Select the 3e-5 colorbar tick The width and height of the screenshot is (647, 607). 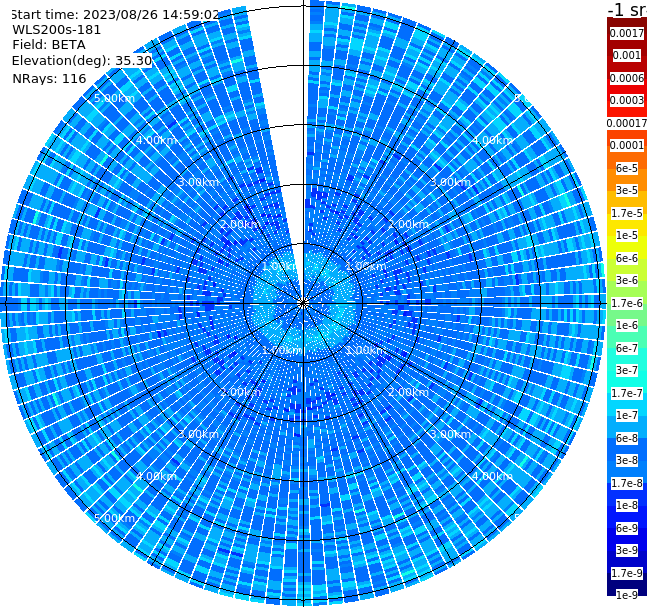(x=627, y=190)
